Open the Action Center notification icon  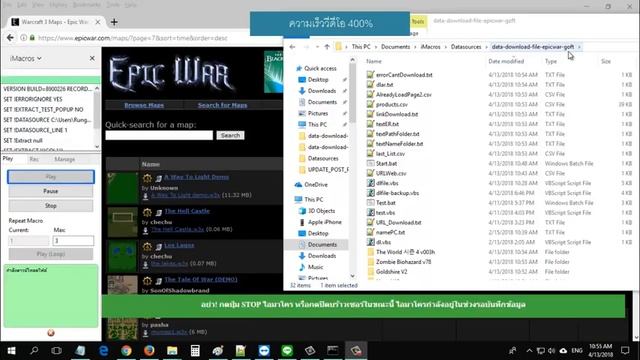(x=625, y=350)
